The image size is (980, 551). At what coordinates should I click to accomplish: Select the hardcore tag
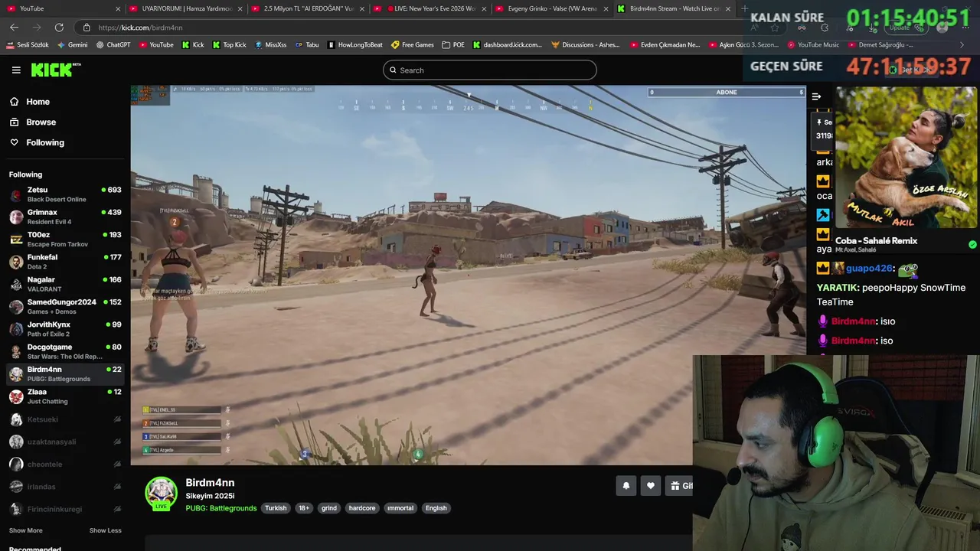pyautogui.click(x=362, y=508)
